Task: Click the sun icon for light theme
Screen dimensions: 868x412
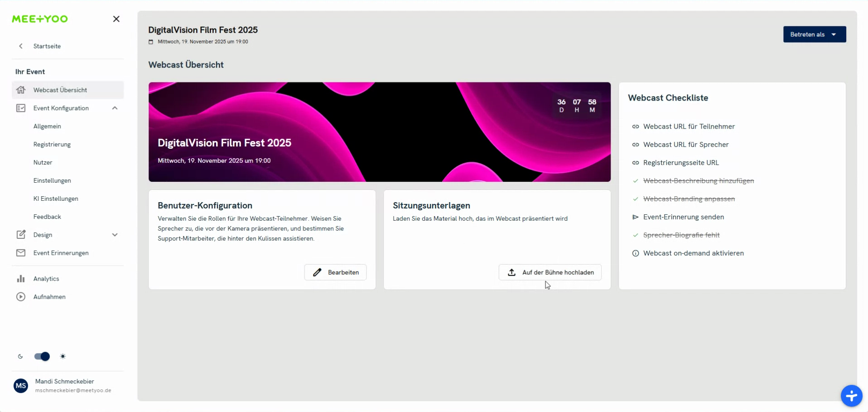Action: click(x=63, y=357)
